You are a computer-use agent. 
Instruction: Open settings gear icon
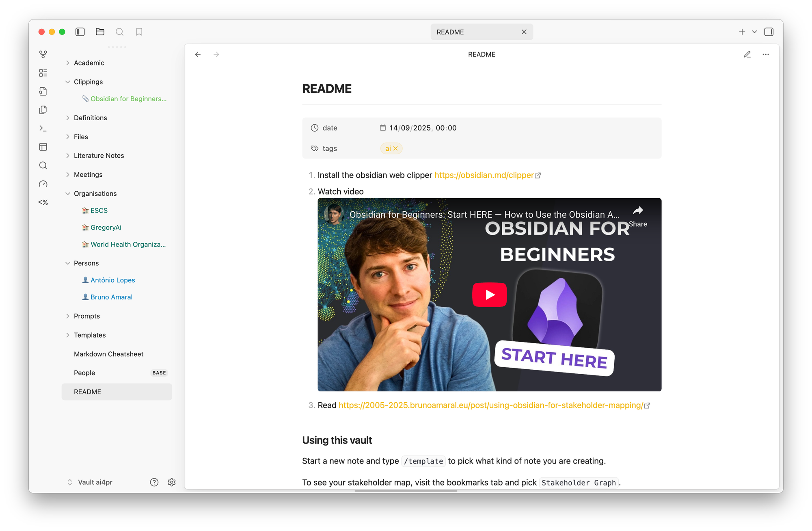pyautogui.click(x=172, y=482)
